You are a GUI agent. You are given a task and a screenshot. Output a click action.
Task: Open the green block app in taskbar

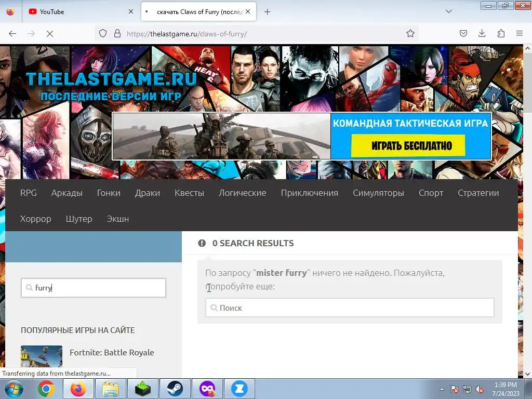point(142,389)
